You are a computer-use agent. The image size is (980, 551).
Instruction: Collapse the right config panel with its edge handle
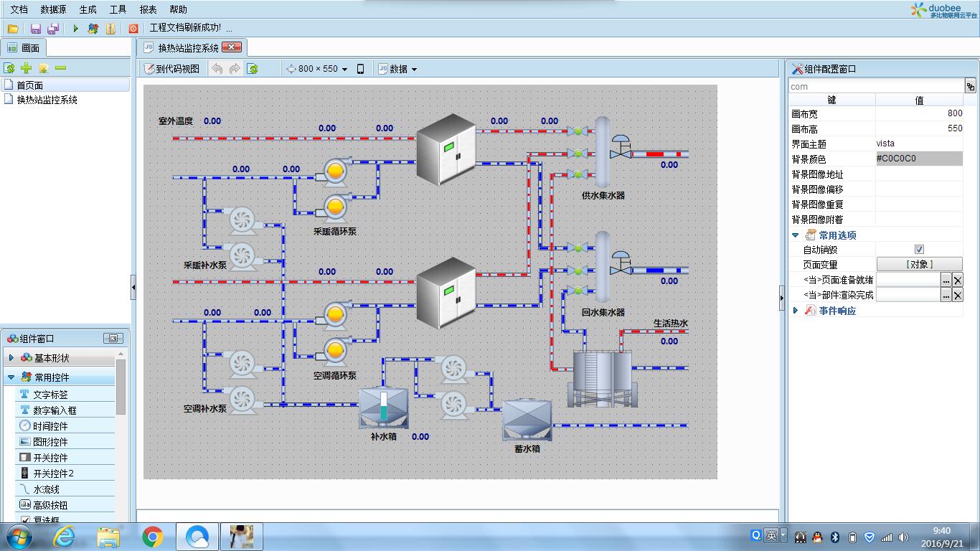pos(782,298)
